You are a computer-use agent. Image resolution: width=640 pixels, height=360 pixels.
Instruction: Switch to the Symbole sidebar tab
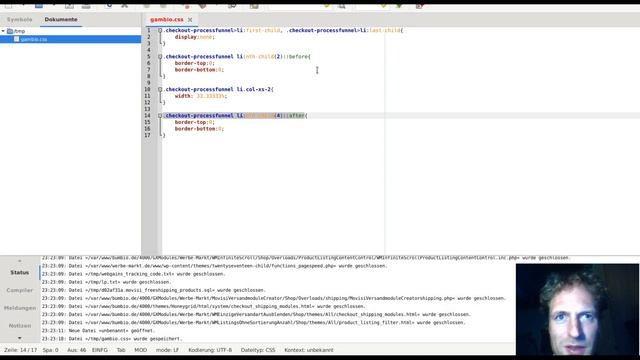19,20
